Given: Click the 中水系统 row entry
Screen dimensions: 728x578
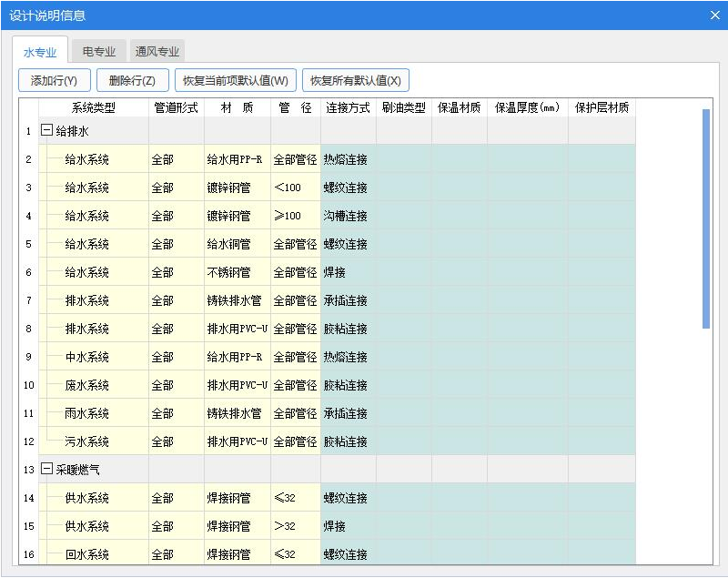Looking at the screenshot, I should tap(87, 357).
